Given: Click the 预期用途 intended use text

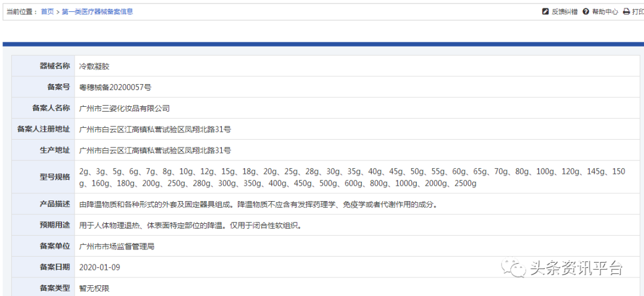Looking at the screenshot, I should [x=191, y=226].
